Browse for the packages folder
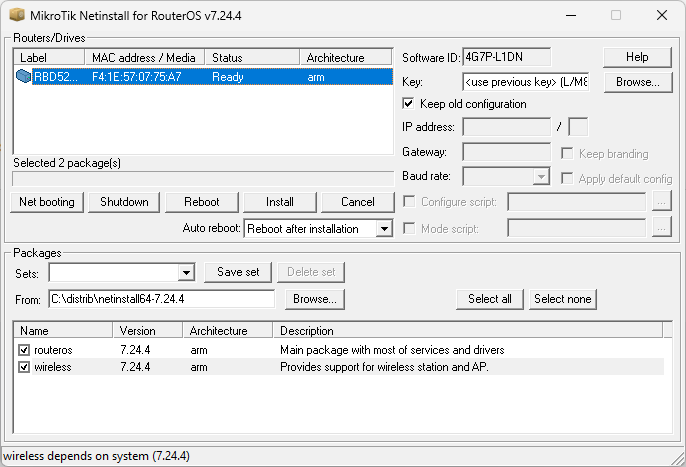Image resolution: width=686 pixels, height=467 pixels. 315,299
